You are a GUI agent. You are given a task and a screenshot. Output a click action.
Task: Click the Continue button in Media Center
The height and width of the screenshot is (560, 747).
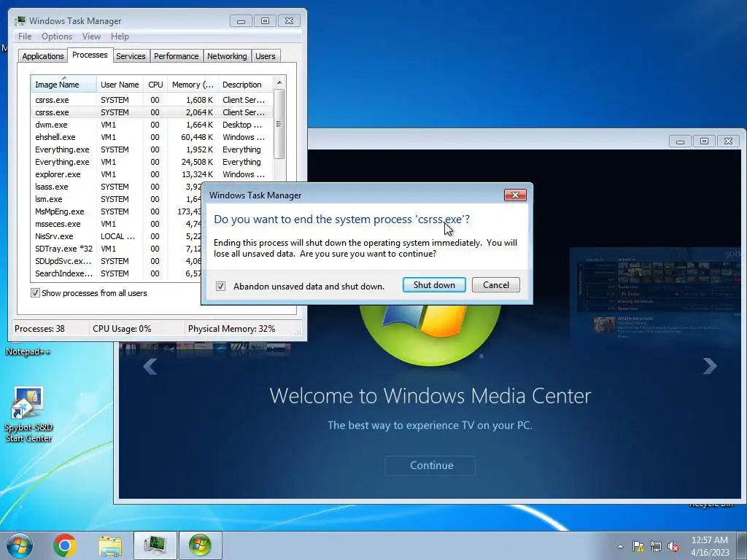(430, 465)
